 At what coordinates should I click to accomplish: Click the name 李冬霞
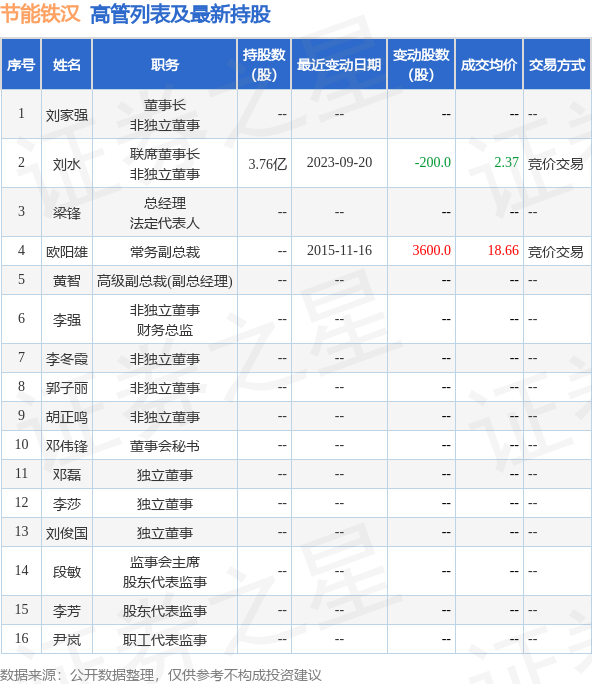pos(67,359)
